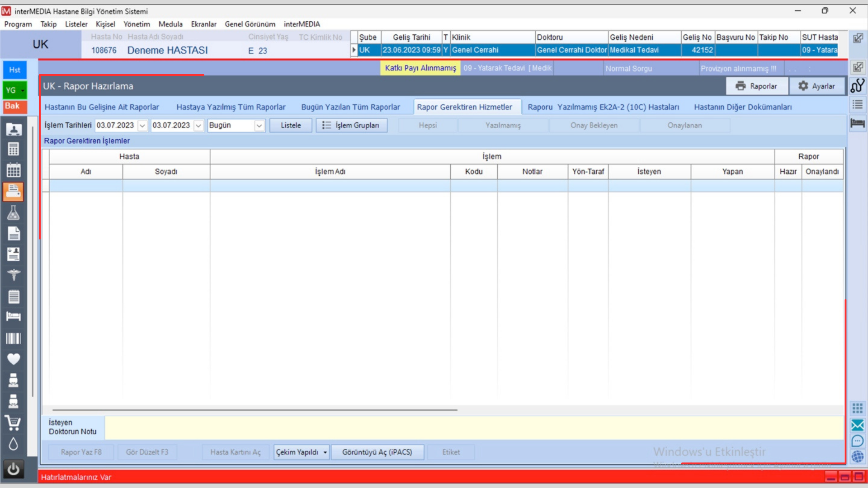Click the laboratory flask icon in sidebar

(14, 213)
